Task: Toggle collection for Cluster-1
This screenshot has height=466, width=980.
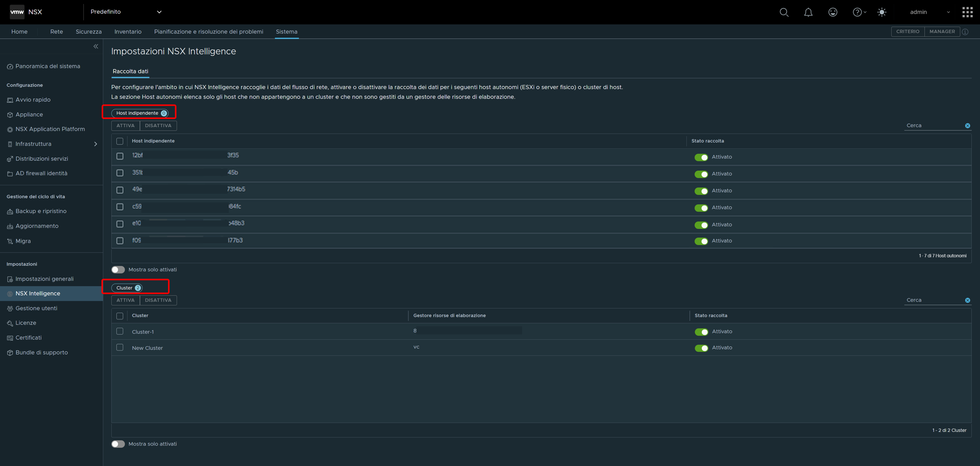Action: click(x=701, y=332)
